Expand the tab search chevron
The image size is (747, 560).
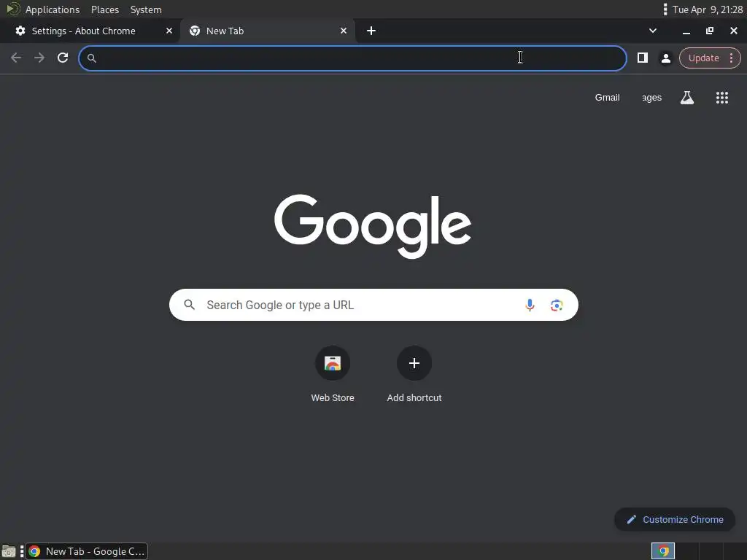pos(653,31)
